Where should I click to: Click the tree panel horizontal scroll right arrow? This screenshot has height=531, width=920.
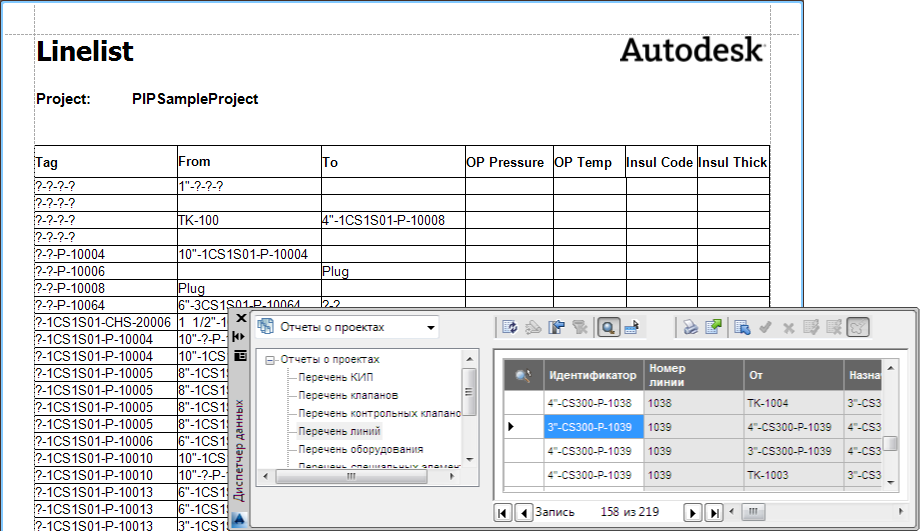click(x=452, y=476)
